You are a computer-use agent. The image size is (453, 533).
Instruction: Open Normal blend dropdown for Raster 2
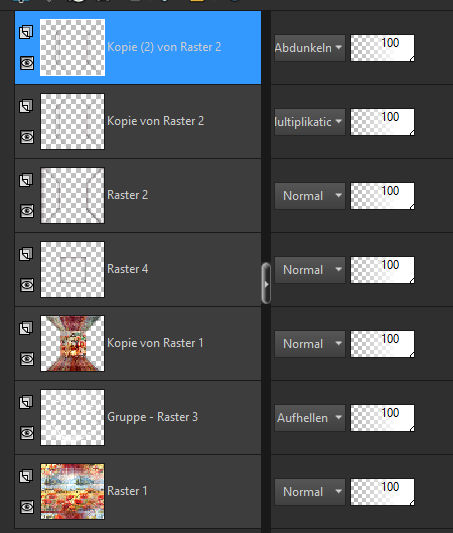pyautogui.click(x=310, y=196)
